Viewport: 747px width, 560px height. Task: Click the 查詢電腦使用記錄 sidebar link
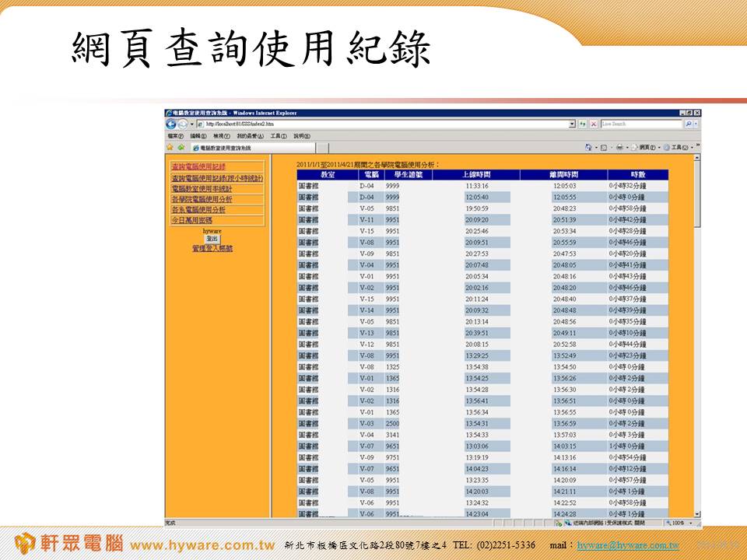click(198, 166)
